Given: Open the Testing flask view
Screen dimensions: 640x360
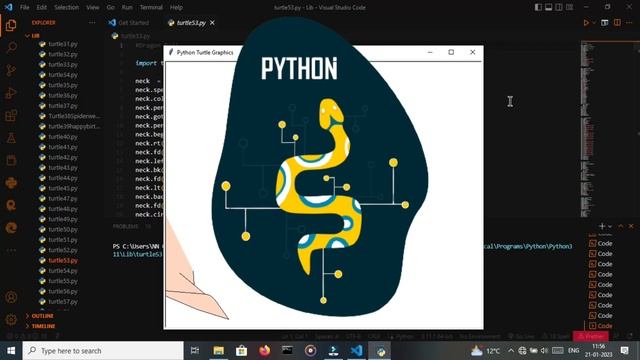Looking at the screenshot, I should [x=11, y=138].
